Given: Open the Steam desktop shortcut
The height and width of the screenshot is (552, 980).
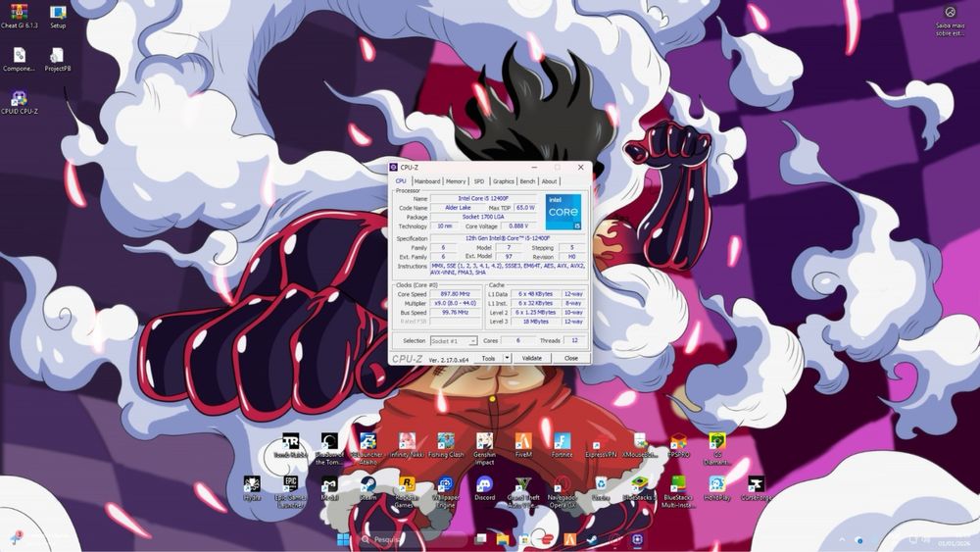Looking at the screenshot, I should pyautogui.click(x=368, y=488).
